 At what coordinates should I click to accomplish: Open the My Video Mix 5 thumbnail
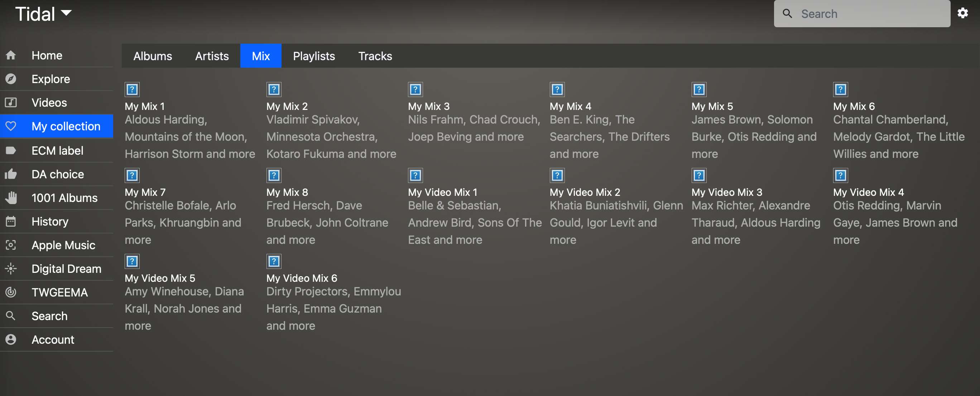click(132, 261)
